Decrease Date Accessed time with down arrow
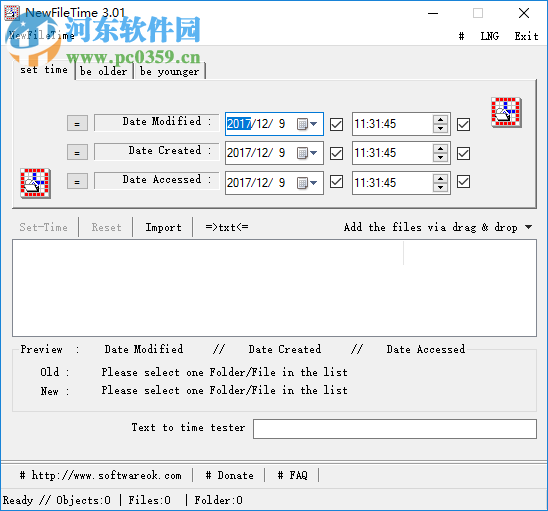Viewport: 548px width, 511px height. pos(440,187)
